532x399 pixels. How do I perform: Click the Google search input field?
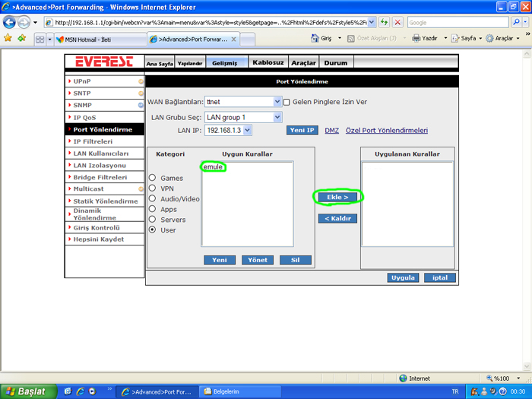(458, 22)
